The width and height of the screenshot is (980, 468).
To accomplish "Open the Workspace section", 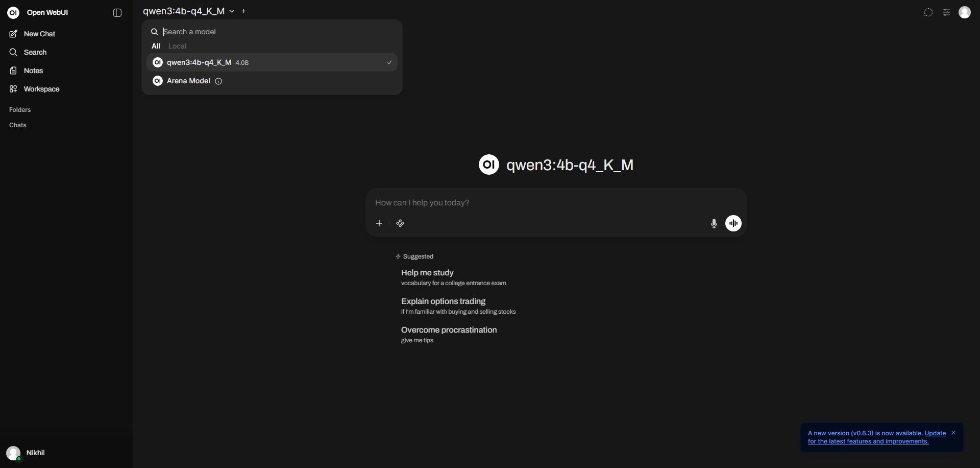I will [66, 89].
